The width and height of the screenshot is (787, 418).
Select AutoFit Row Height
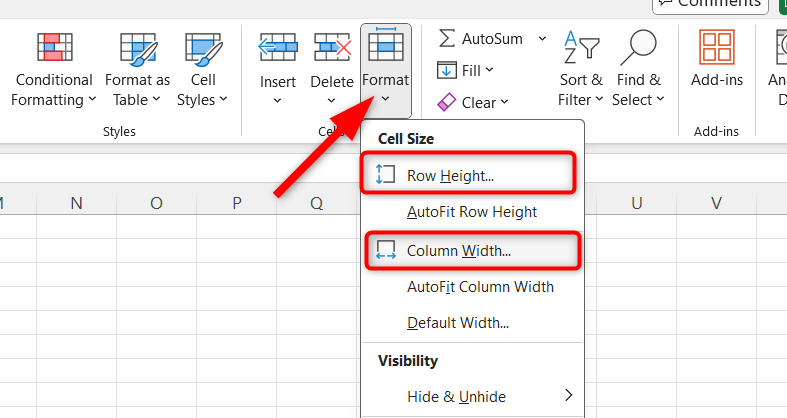pos(472,212)
